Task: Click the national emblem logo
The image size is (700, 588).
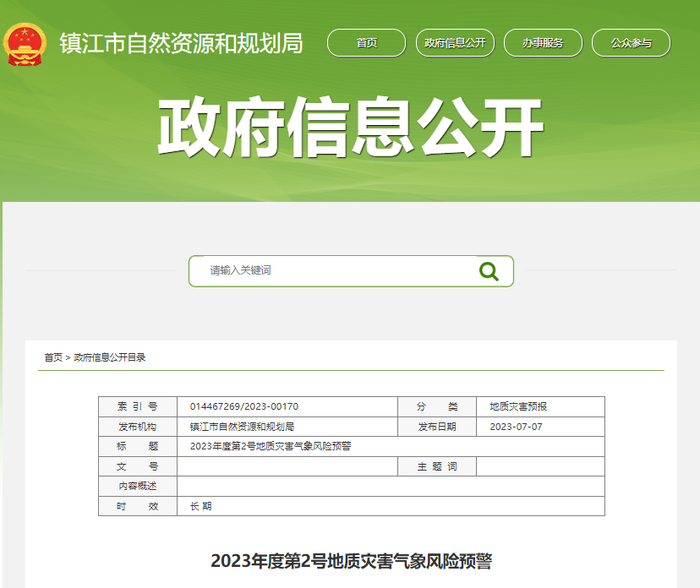Action: click(25, 44)
